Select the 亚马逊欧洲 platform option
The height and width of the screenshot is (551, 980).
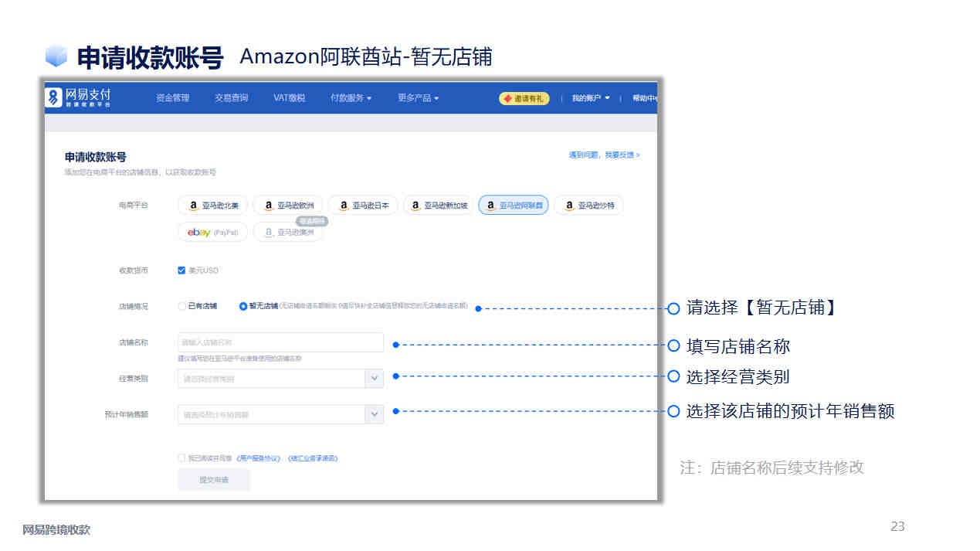click(288, 206)
